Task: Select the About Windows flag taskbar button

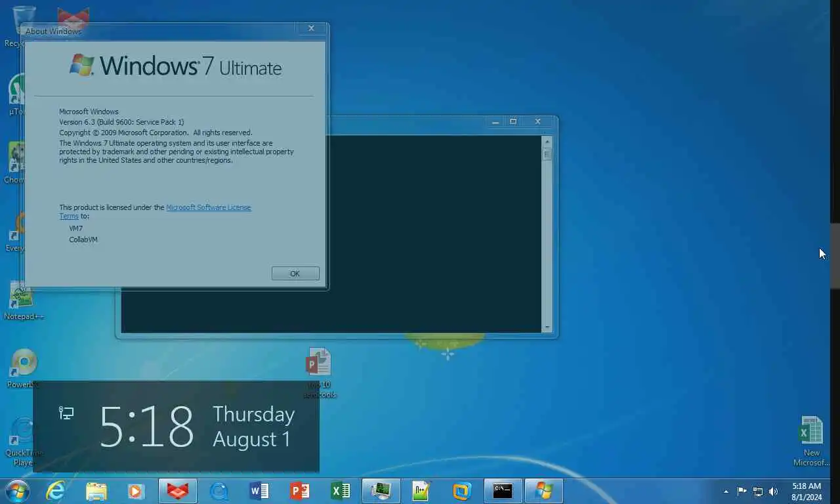Action: click(x=543, y=491)
